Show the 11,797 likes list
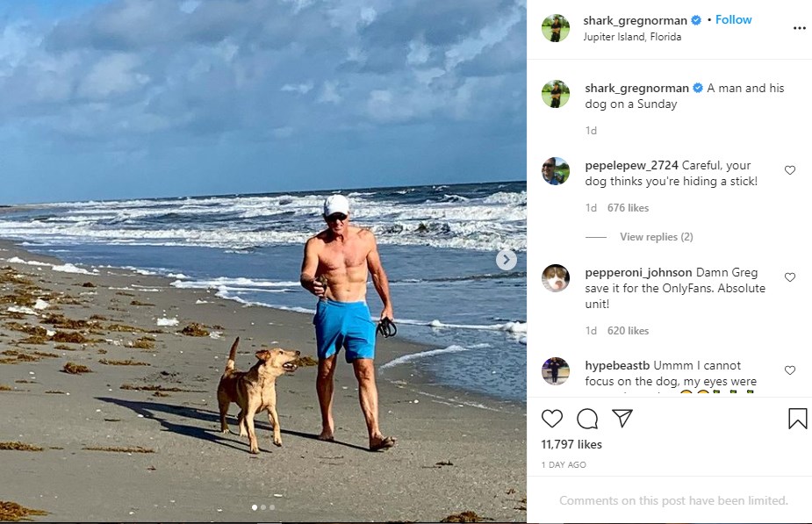 pos(571,445)
